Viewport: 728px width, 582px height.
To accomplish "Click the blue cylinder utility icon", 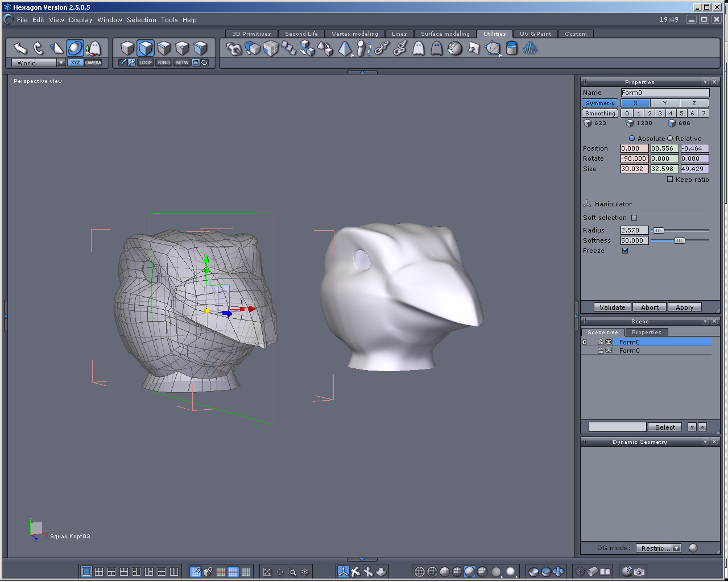I will [x=511, y=49].
